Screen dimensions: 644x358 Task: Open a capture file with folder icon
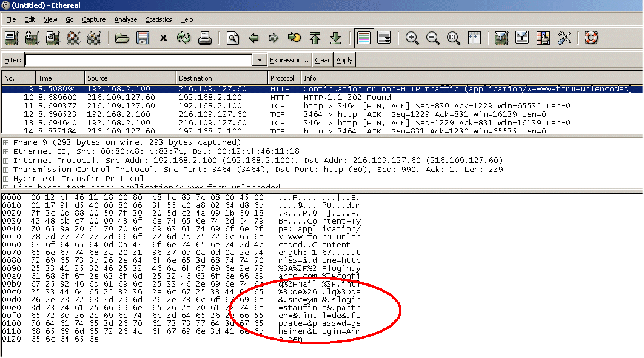[x=122, y=38]
